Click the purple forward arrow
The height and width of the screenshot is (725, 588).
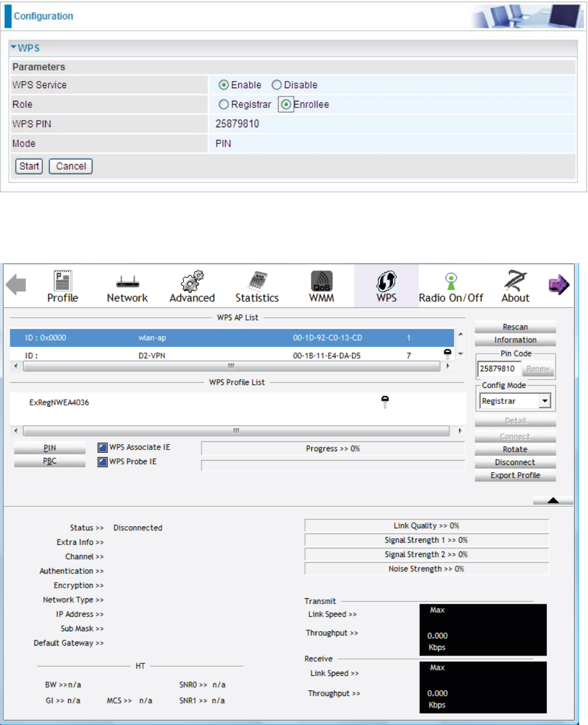tap(559, 285)
